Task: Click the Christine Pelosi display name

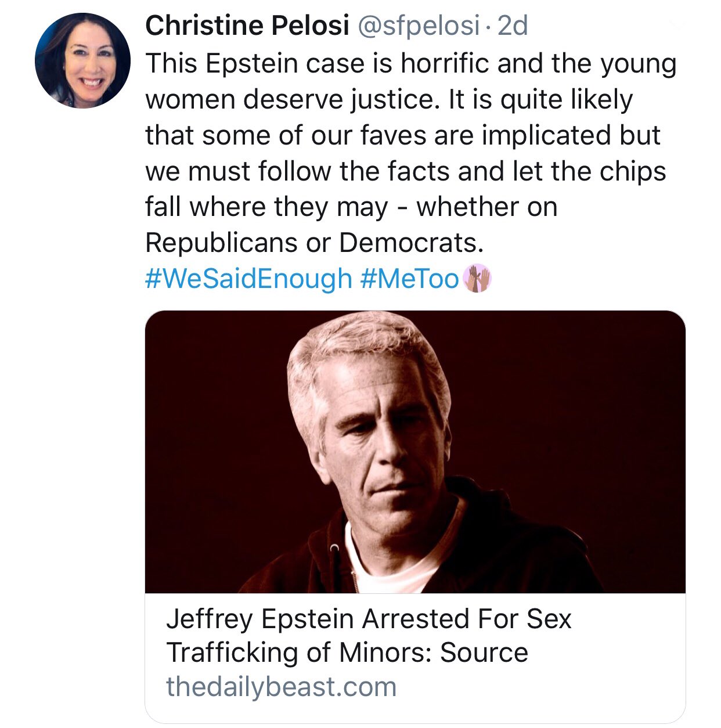Action: [247, 26]
